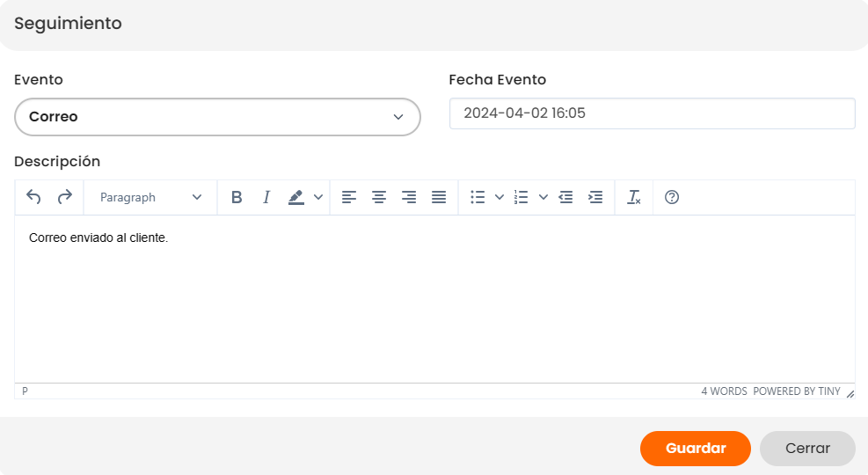Center align the text
868x475 pixels.
tap(379, 197)
